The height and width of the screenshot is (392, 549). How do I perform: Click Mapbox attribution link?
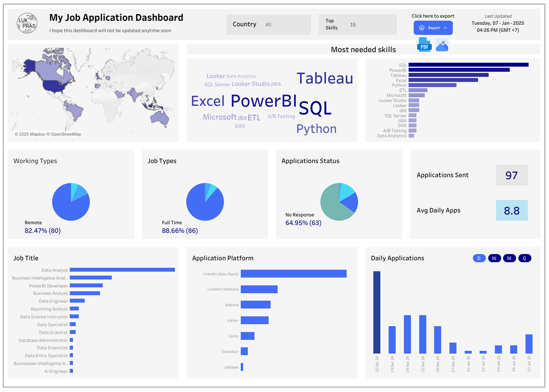point(30,134)
